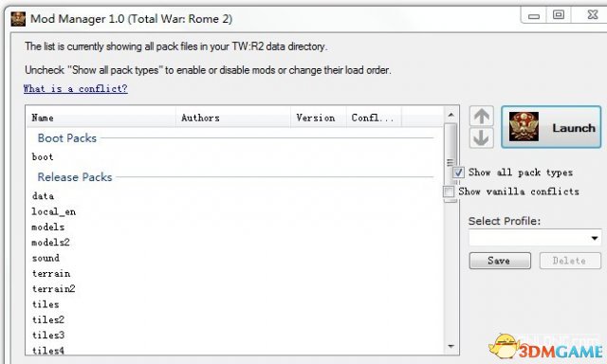Click the Confl... column header
This screenshot has width=607, height=364.
pos(374,118)
